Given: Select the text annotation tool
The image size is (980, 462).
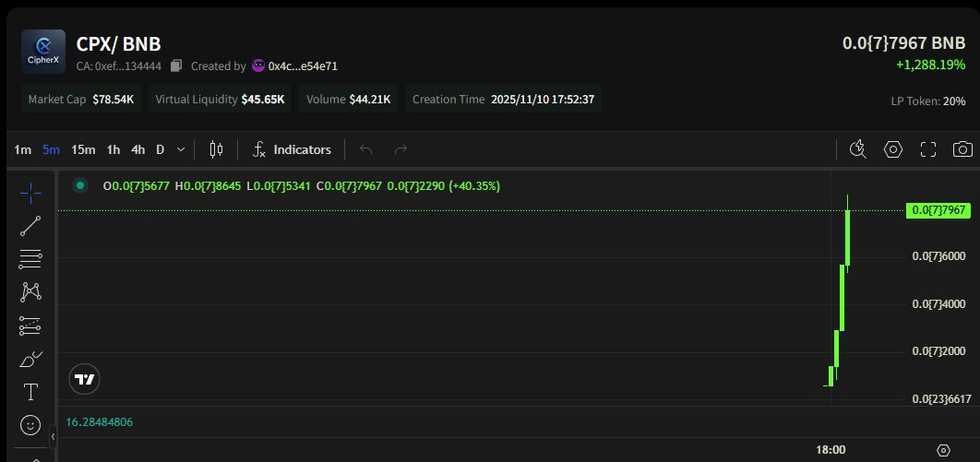Looking at the screenshot, I should pyautogui.click(x=30, y=392).
